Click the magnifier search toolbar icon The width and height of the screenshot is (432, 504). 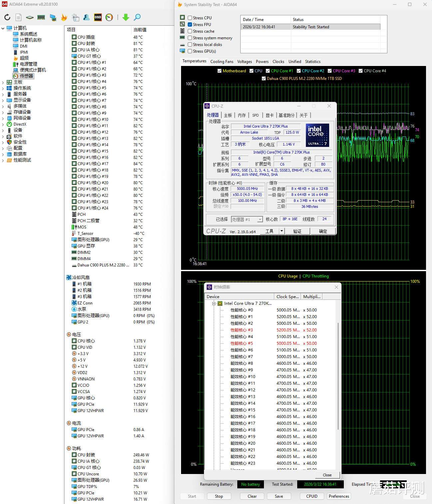[137, 17]
